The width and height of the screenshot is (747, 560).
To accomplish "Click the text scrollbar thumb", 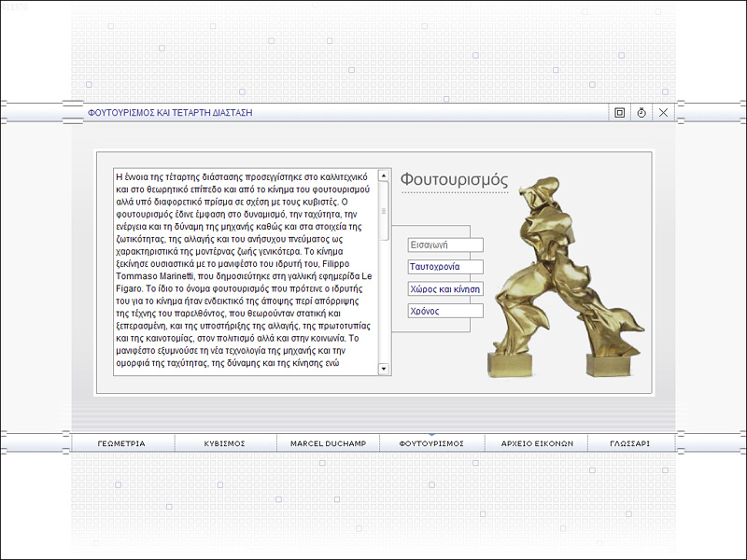I will pyautogui.click(x=384, y=211).
